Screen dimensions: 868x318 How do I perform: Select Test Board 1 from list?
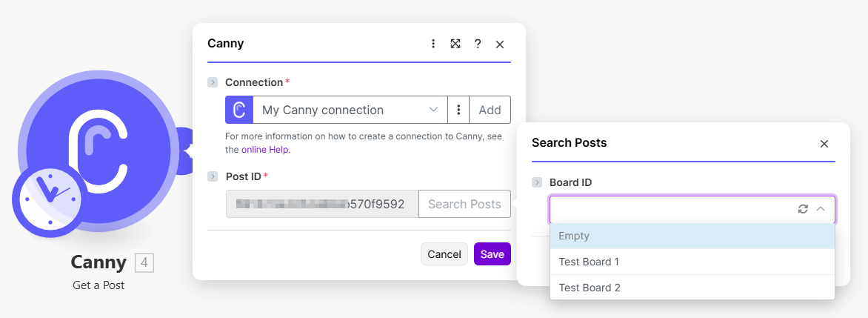tap(589, 262)
